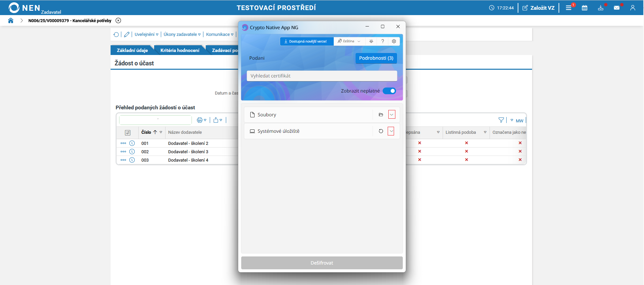The image size is (644, 285).
Task: Open the čeština language dropdown
Action: coord(349,41)
